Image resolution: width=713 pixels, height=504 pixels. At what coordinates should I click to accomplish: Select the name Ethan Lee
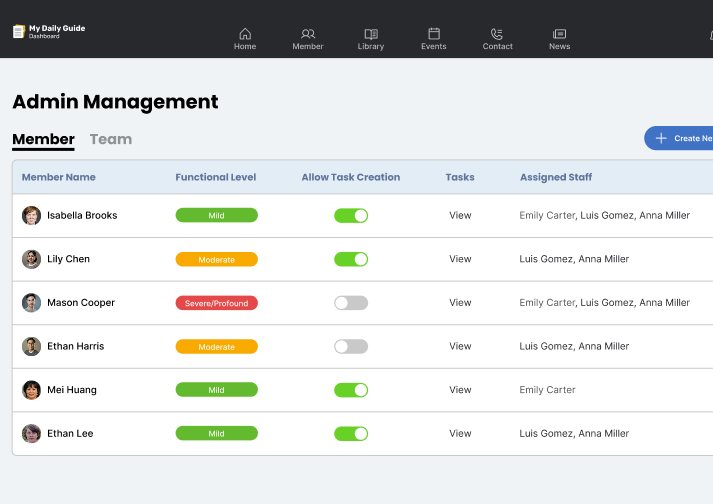pyautogui.click(x=70, y=434)
